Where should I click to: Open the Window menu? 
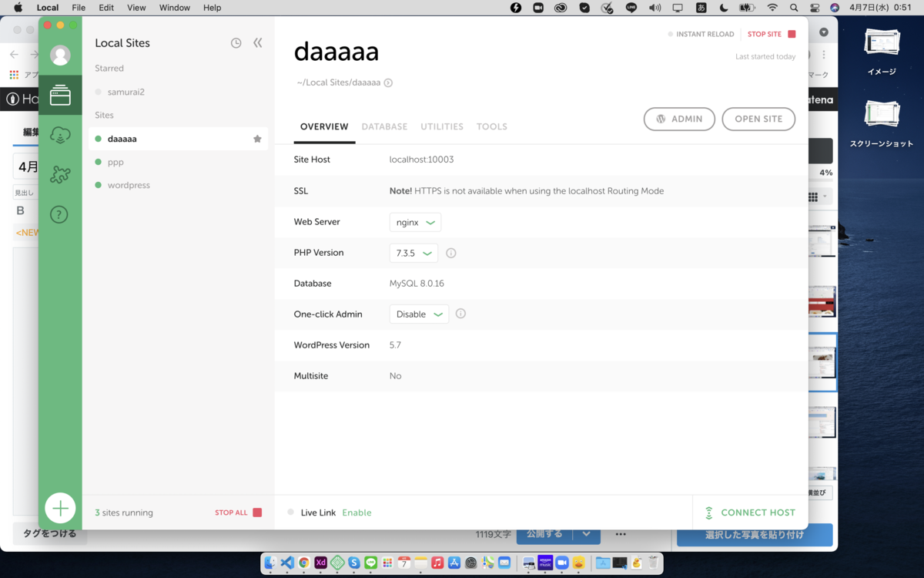[175, 8]
